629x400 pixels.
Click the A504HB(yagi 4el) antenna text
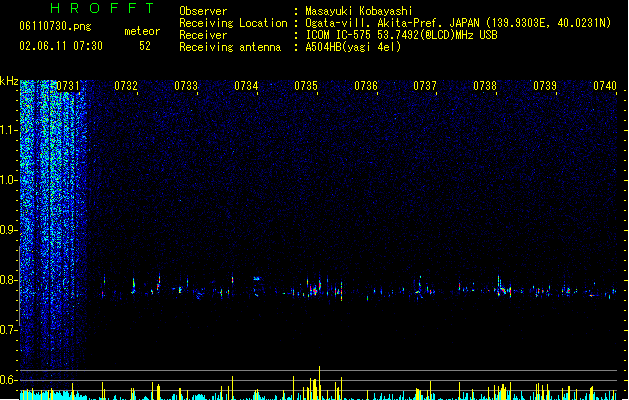pos(353,47)
